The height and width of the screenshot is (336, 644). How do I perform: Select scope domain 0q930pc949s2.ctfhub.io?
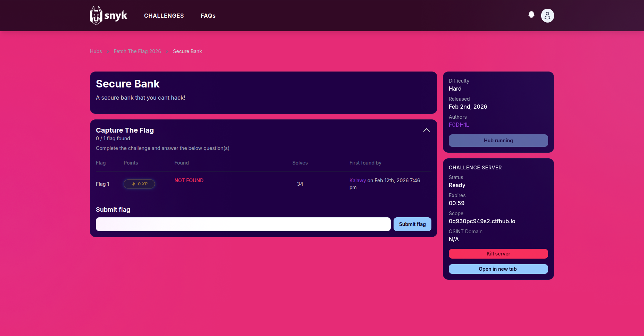482,221
